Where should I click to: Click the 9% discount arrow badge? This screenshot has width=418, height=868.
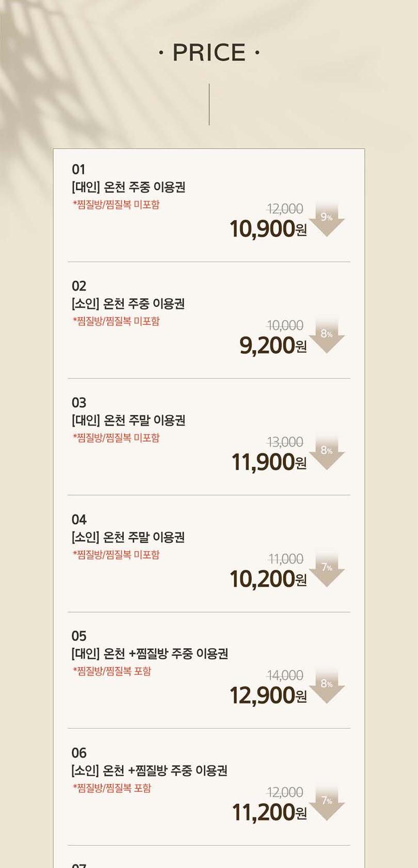(326, 220)
